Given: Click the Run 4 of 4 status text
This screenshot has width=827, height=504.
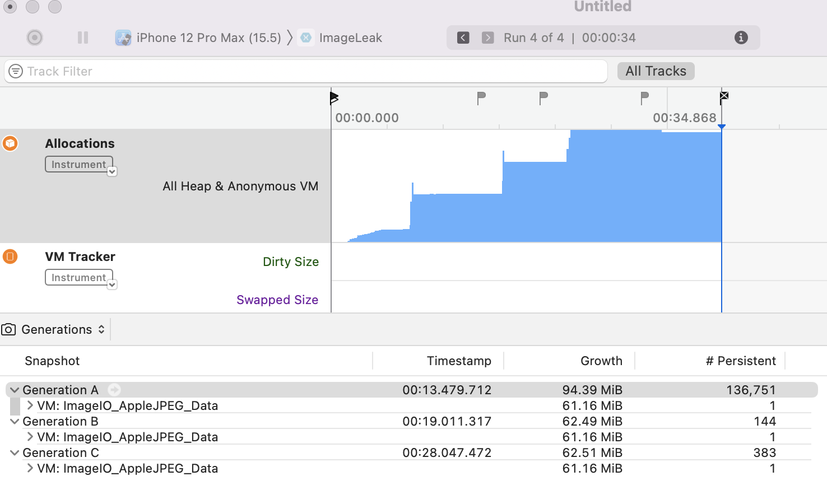Looking at the screenshot, I should point(533,38).
